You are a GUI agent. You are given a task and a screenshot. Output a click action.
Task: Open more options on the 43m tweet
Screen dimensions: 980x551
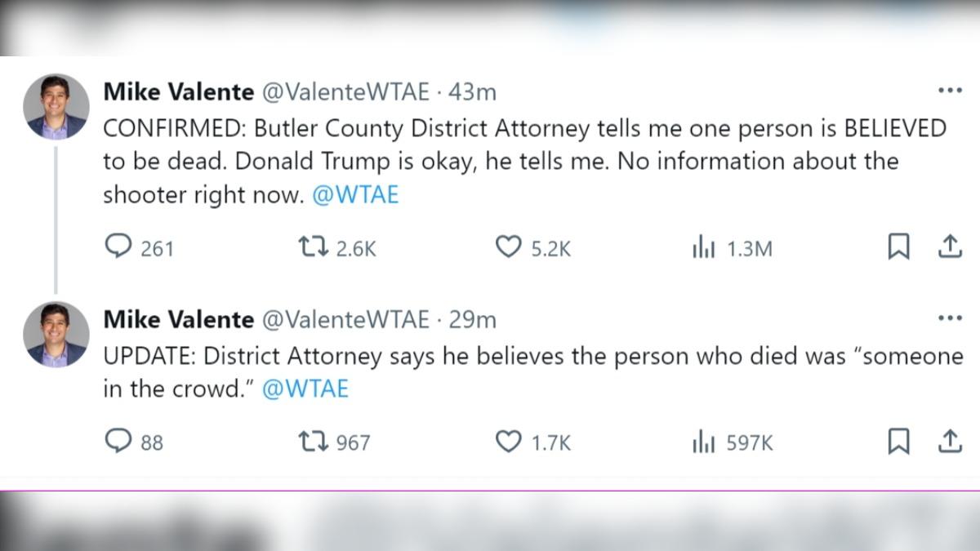[x=950, y=91]
